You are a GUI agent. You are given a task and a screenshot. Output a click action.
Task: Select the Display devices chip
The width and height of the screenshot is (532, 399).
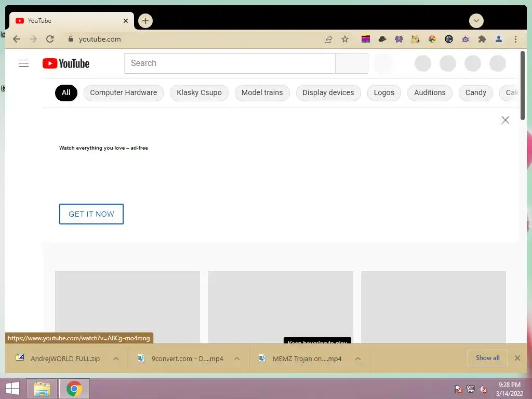coord(328,92)
